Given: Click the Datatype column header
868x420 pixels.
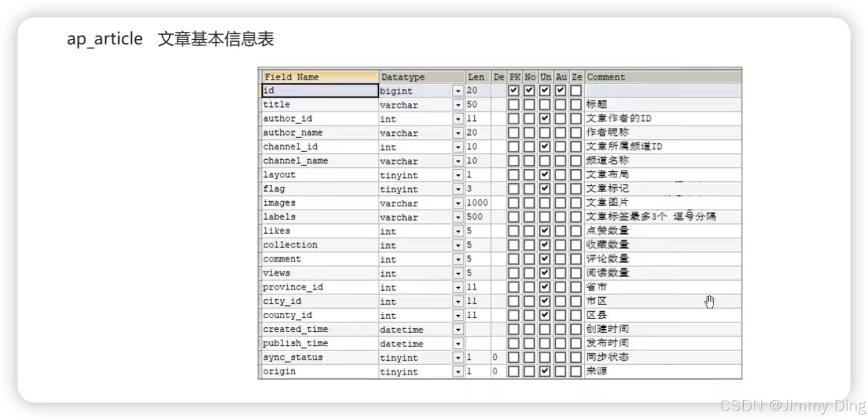Looking at the screenshot, I should (421, 77).
